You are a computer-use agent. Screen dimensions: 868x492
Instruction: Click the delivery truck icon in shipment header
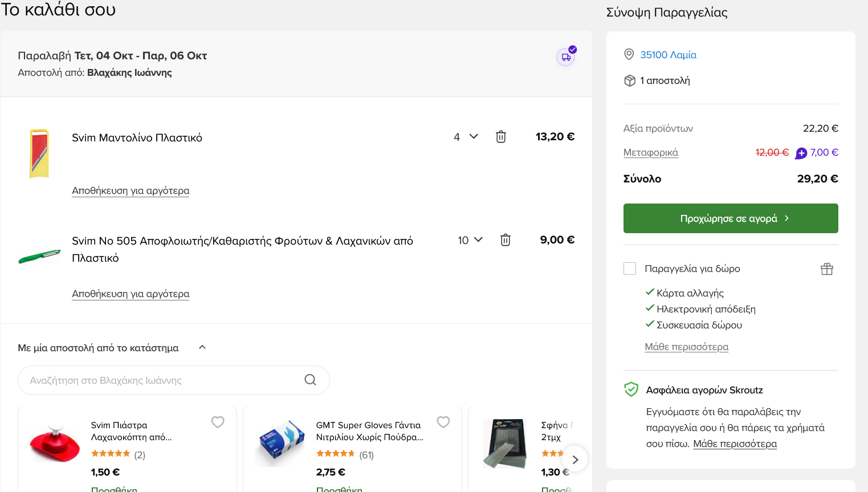click(x=566, y=57)
